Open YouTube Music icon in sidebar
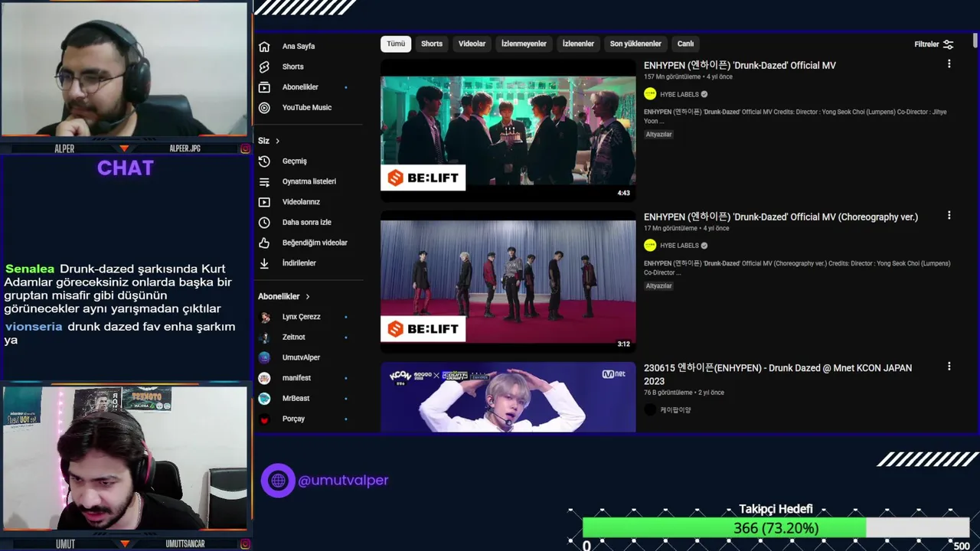 click(x=264, y=108)
